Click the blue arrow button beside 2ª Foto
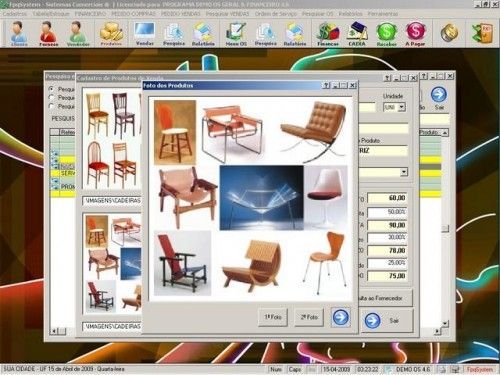The image size is (500, 375). (x=341, y=317)
